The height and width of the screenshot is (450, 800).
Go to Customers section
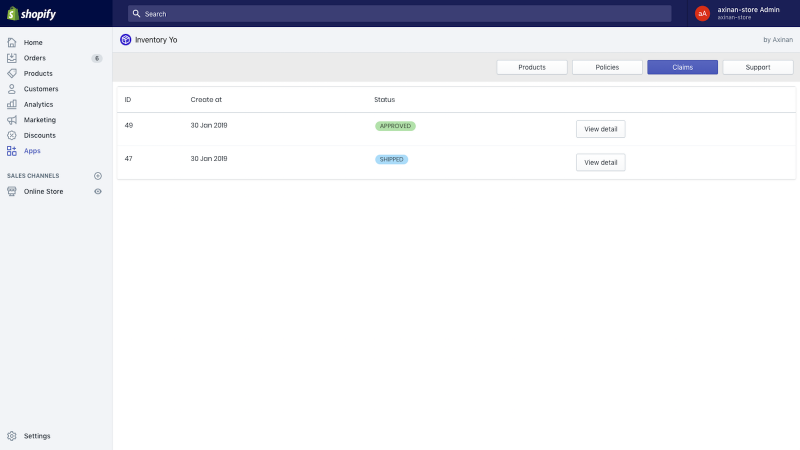tap(41, 89)
